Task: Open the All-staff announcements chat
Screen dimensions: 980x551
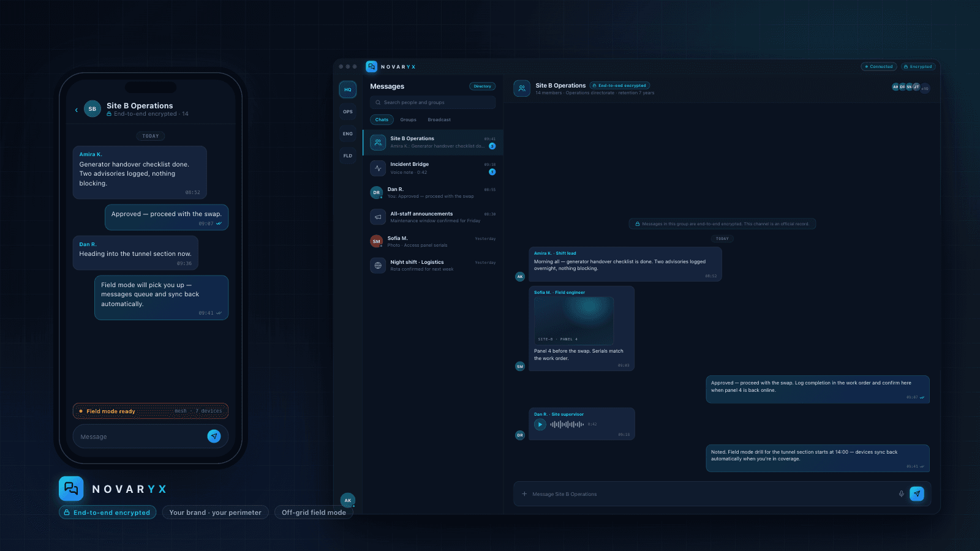Action: 433,217
